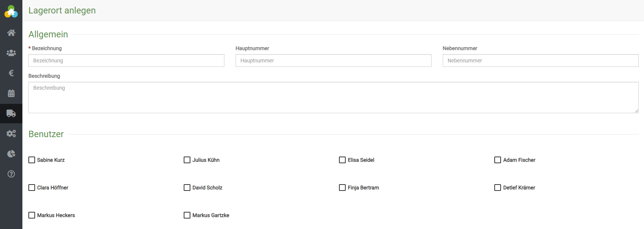Image resolution: width=644 pixels, height=229 pixels.
Task: Enable the Julius Kühn user checkbox
Action: (x=187, y=160)
